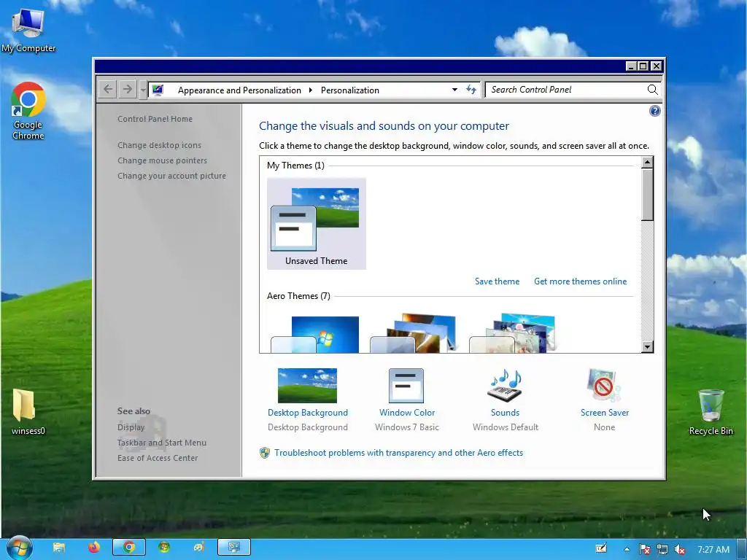Open the Desktop Background settings icon
The width and height of the screenshot is (747, 560).
coord(307,385)
